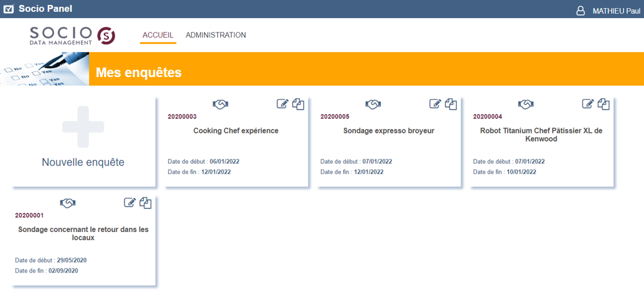Edit the Sondage expresso broyeur survey
The height and width of the screenshot is (301, 644).
coord(436,104)
